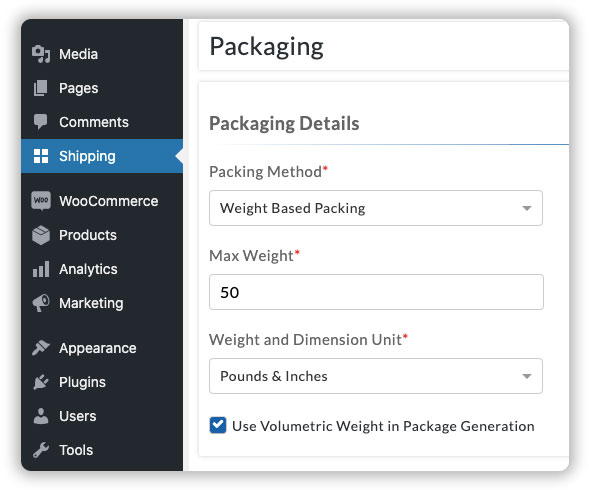Click the Appearance paintbrush icon
This screenshot has height=490, width=589.
[41, 348]
